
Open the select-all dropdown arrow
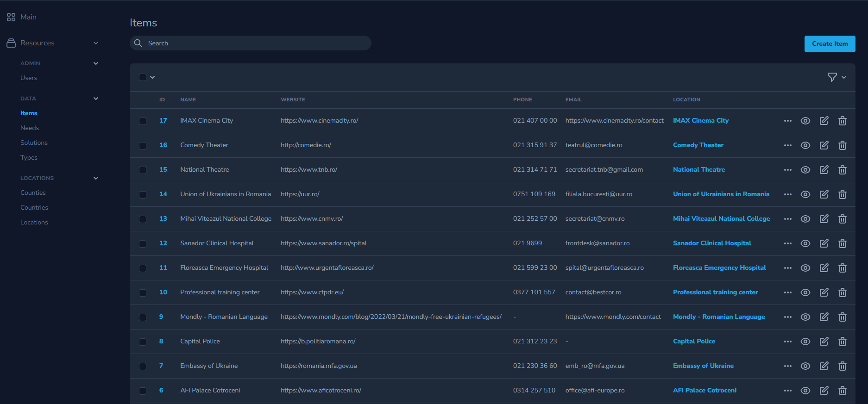[x=152, y=77]
